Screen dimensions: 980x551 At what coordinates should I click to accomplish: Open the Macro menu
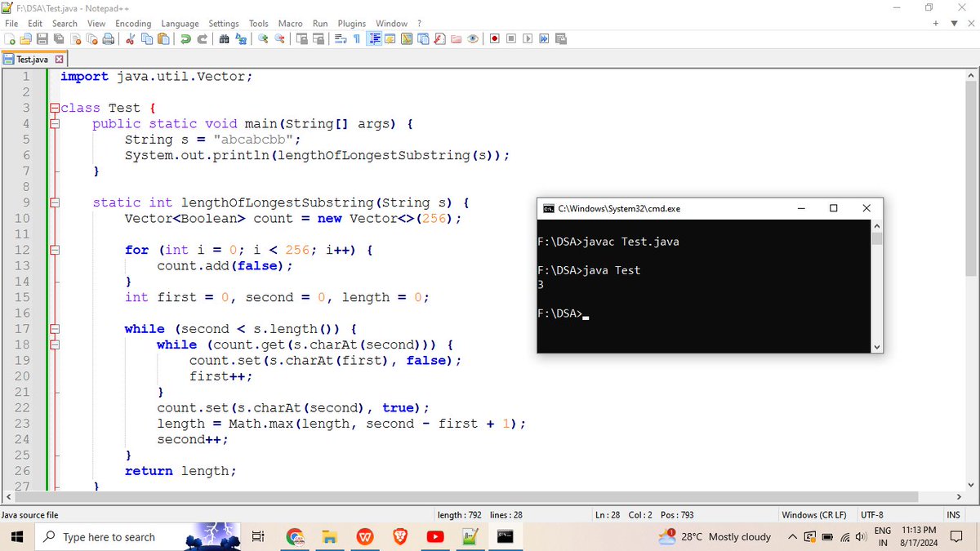tap(290, 24)
